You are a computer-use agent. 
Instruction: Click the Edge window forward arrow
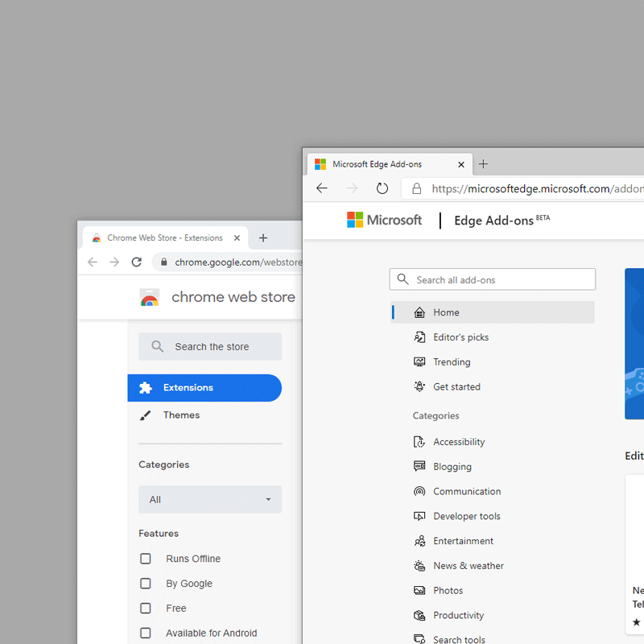click(352, 188)
